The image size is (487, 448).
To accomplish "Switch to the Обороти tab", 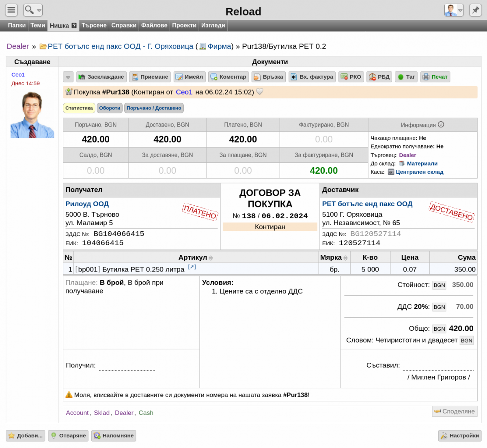I will click(110, 108).
